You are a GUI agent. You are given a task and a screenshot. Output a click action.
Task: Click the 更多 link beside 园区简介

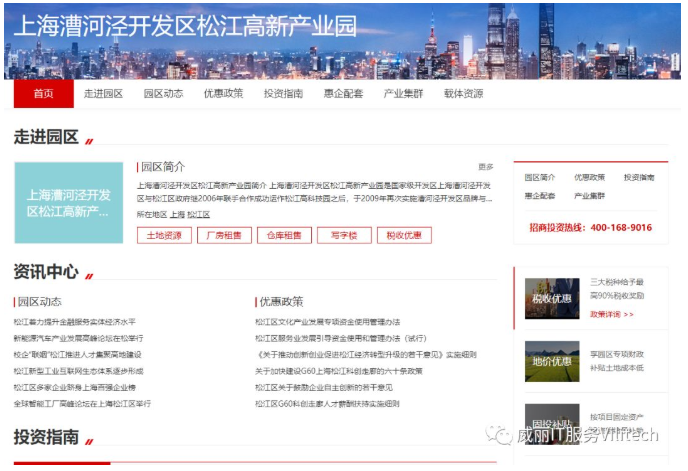[x=486, y=167]
